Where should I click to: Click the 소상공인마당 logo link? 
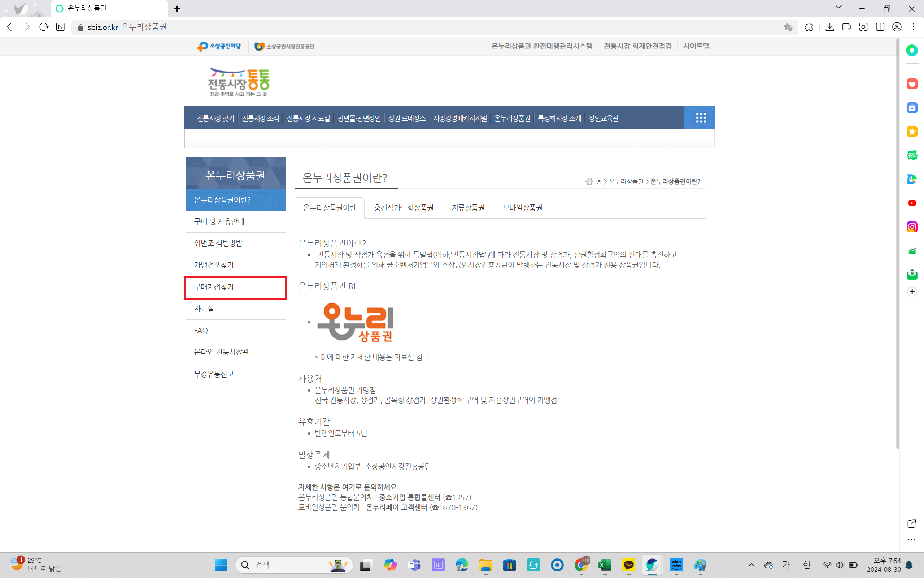[219, 47]
